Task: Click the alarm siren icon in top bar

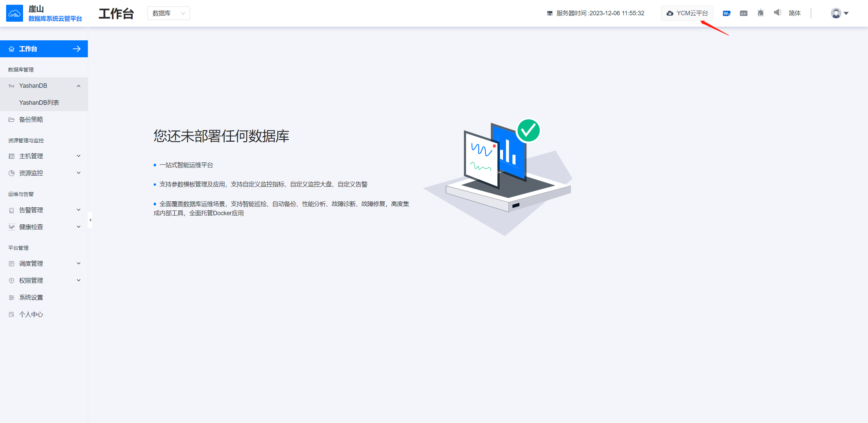Action: (760, 13)
